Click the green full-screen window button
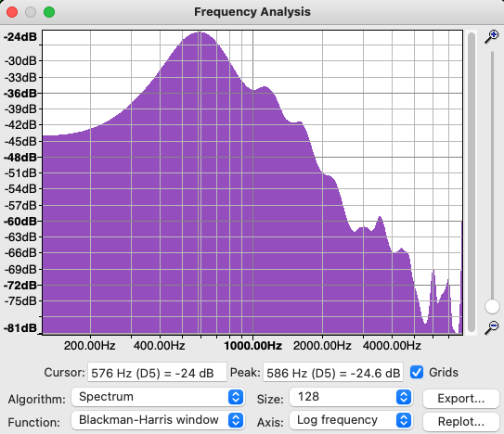The width and height of the screenshot is (504, 434). [49, 12]
